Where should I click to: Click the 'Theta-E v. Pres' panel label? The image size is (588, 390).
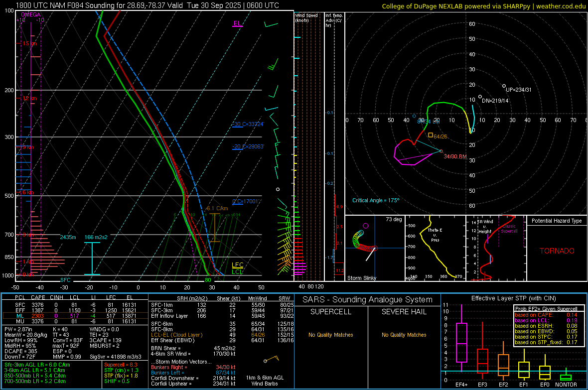(x=435, y=235)
